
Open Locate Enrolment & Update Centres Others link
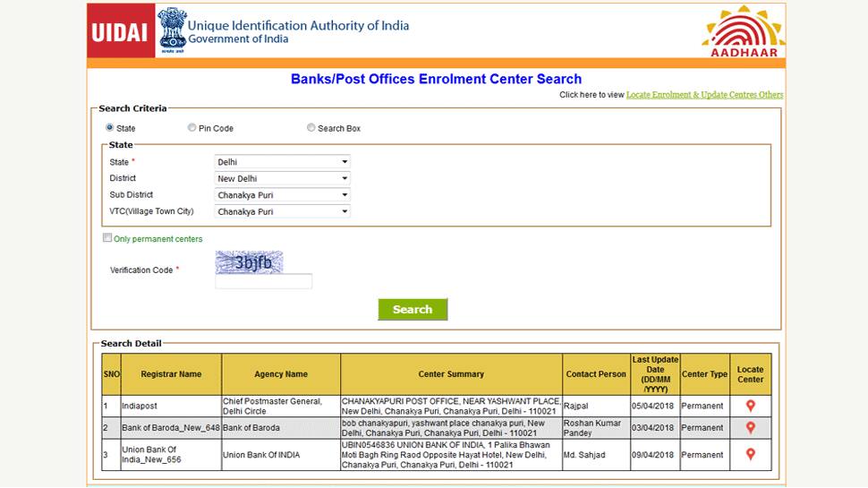[705, 95]
